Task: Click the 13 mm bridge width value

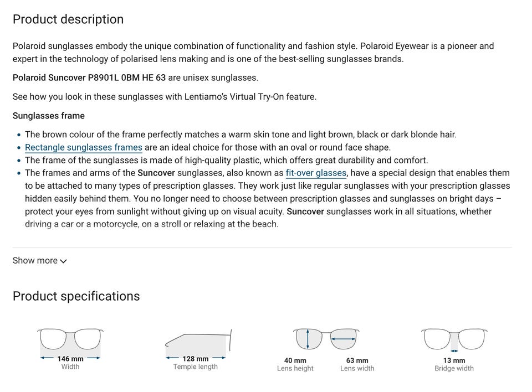Action: (x=454, y=360)
